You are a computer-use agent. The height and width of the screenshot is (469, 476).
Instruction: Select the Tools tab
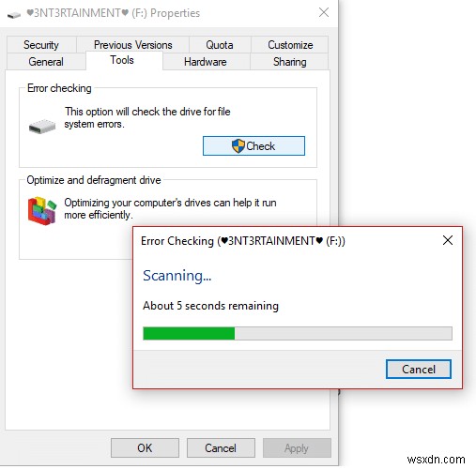pyautogui.click(x=122, y=60)
